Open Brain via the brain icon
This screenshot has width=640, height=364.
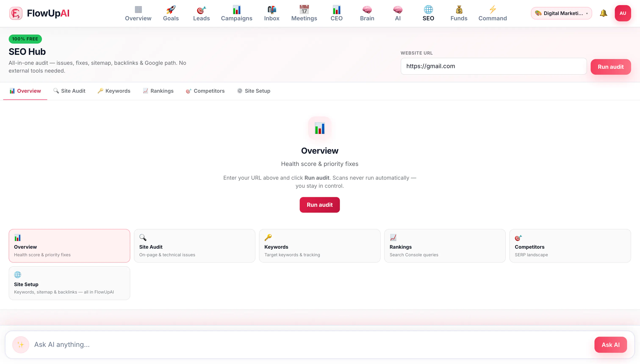tap(367, 10)
